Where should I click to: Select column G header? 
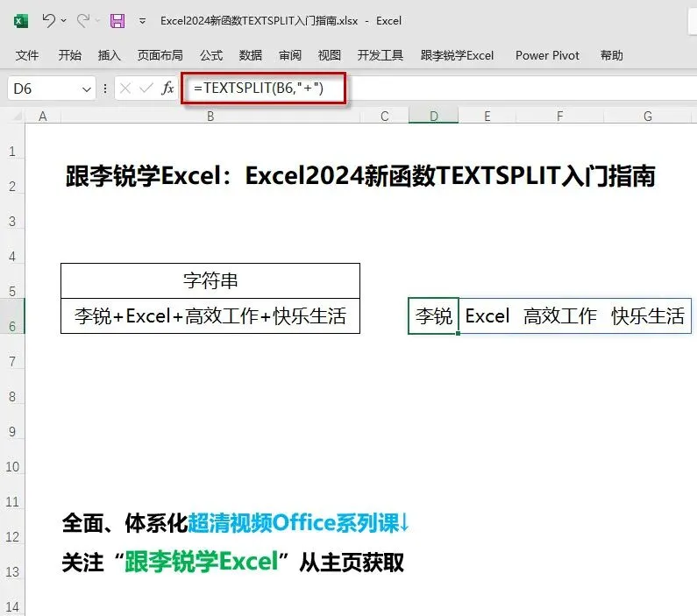point(648,117)
